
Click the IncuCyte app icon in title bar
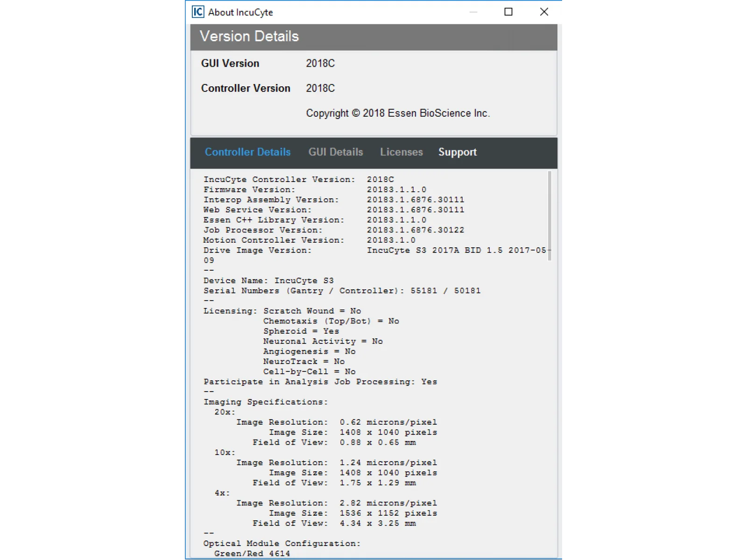point(198,12)
